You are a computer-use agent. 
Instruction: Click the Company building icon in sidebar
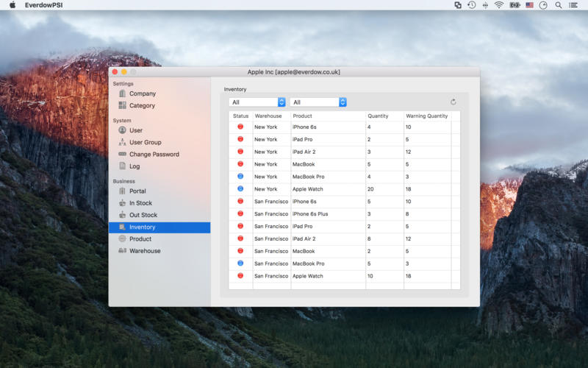(x=122, y=93)
